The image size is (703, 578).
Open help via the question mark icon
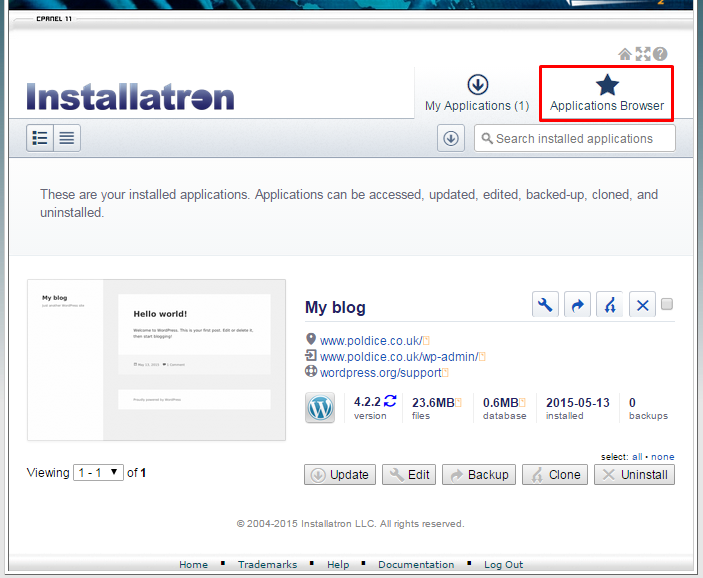pyautogui.click(x=660, y=54)
